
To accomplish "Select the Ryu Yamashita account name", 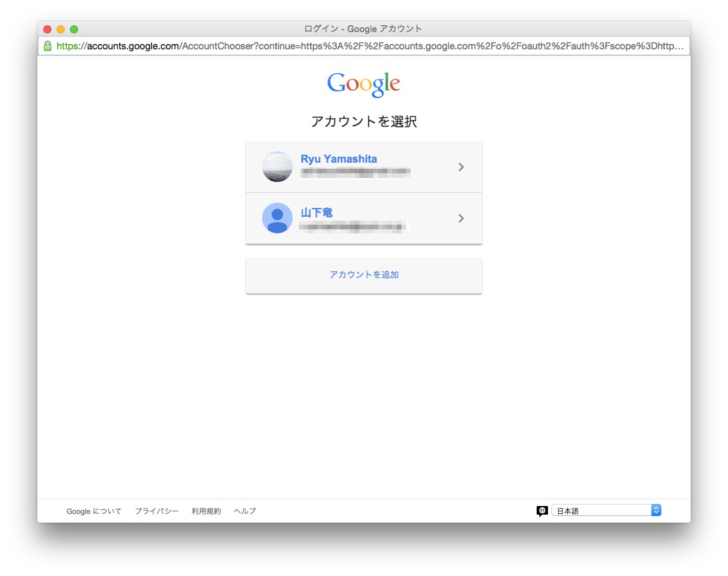I will (339, 159).
